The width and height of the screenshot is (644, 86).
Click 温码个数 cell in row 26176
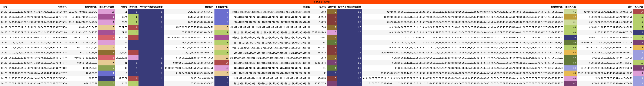[332, 83]
